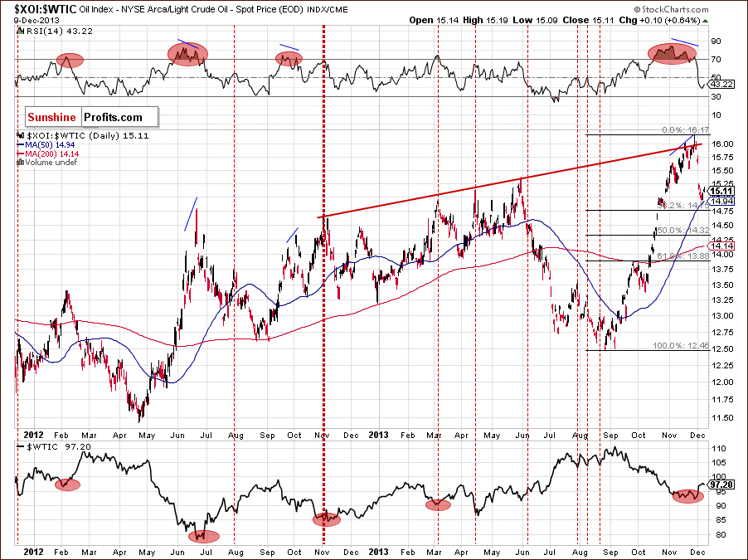This screenshot has height=560, width=748.
Task: Click the 97.20 value tag in WTIC panel
Action: [721, 485]
